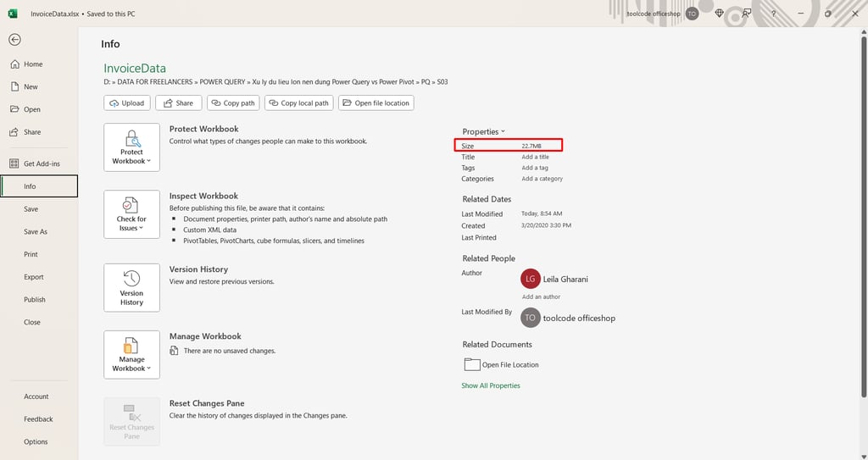This screenshot has width=868, height=460.
Task: Select Get Add-ins in the sidebar
Action: (42, 163)
